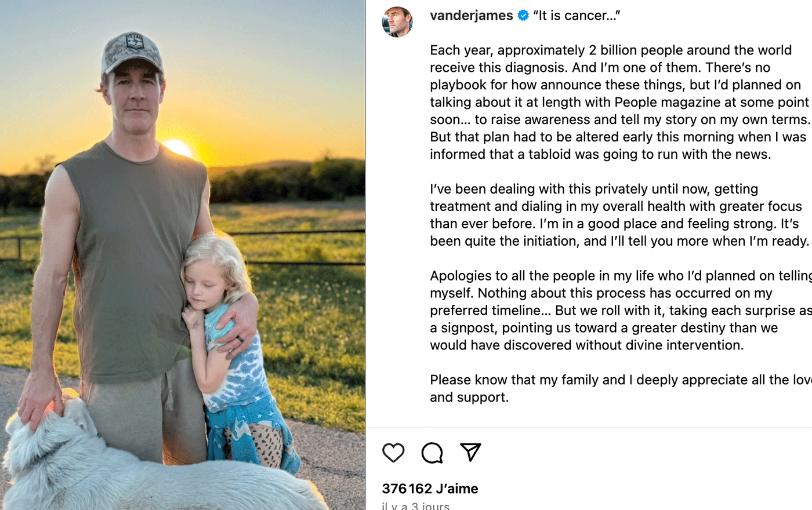Viewport: 812px width, 510px height.
Task: View who liked via "376 162 J'aime"
Action: click(430, 489)
